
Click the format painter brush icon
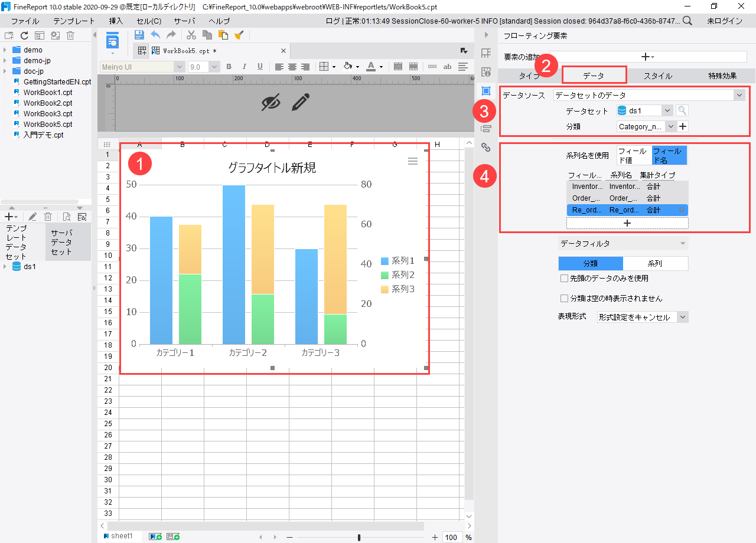(x=239, y=35)
